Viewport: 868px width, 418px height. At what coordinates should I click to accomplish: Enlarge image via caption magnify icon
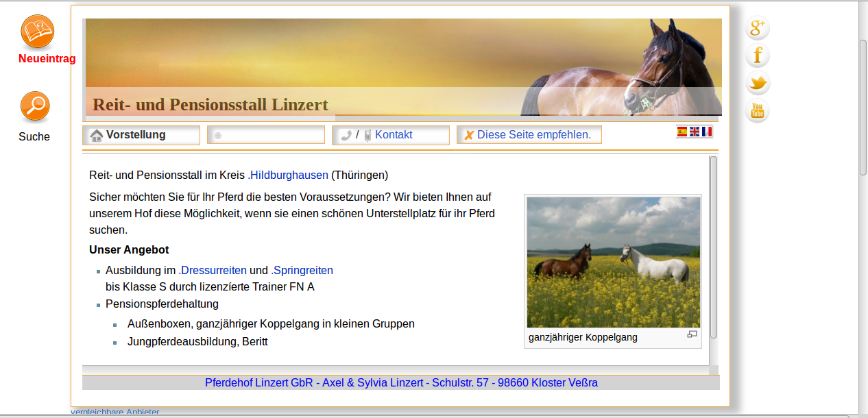(692, 334)
